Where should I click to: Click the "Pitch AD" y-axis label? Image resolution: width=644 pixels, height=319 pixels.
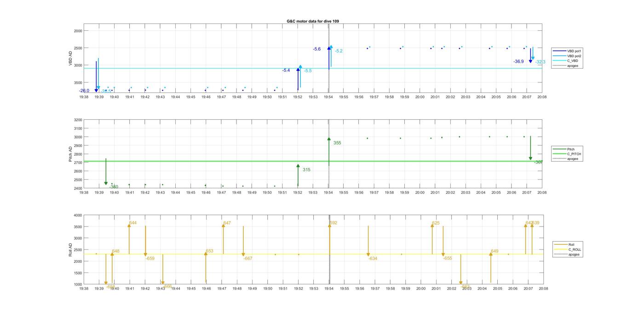tap(71, 154)
